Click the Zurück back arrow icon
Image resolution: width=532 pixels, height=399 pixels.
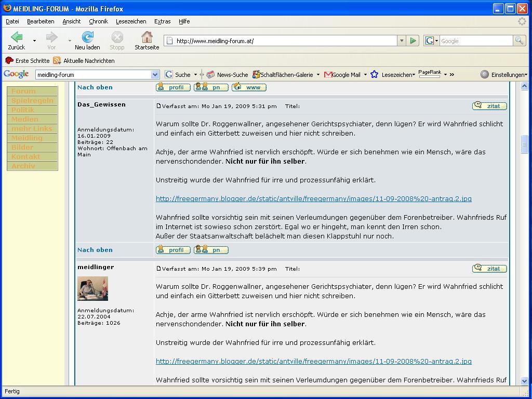click(17, 37)
